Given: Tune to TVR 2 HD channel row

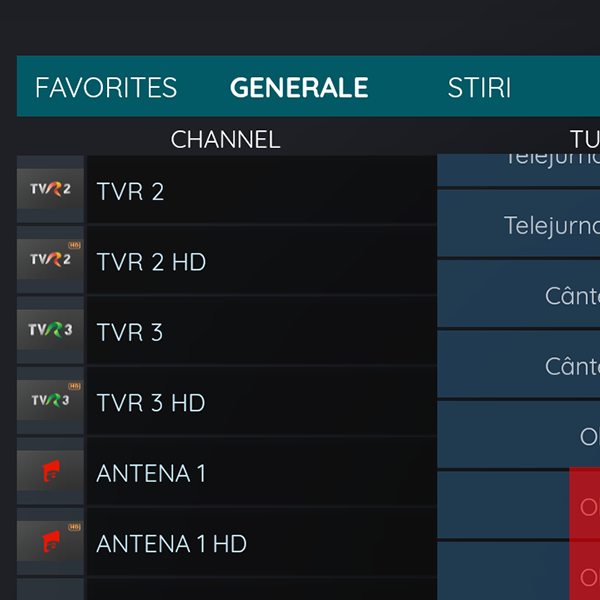Looking at the screenshot, I should (x=262, y=260).
